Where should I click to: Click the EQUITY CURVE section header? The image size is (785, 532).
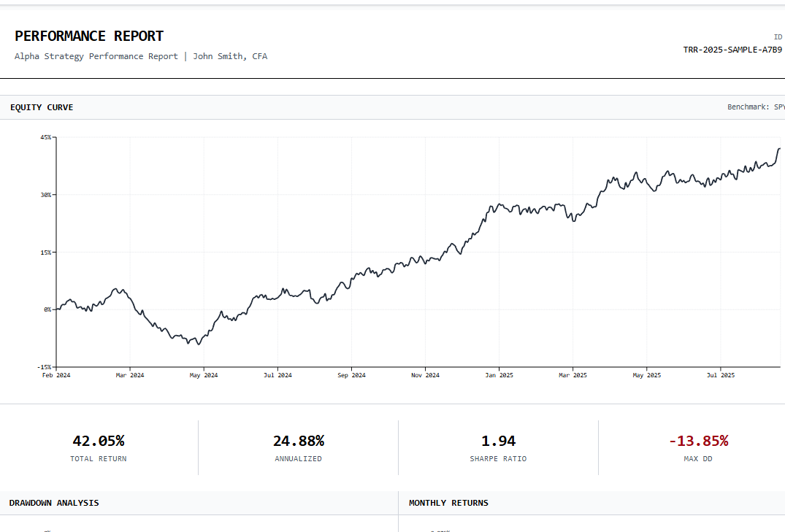(x=42, y=107)
